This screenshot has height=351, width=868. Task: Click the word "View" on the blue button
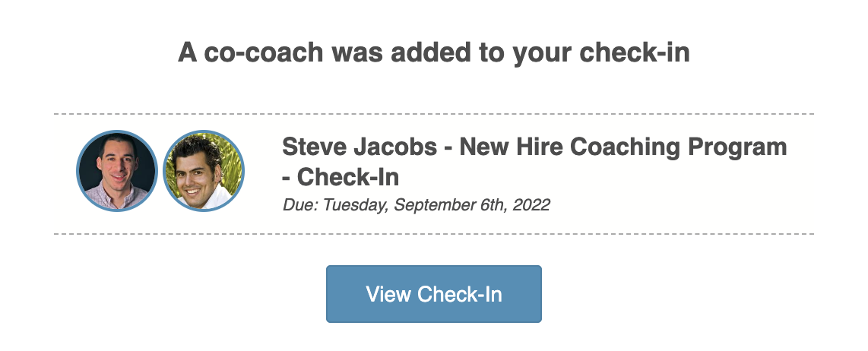tap(388, 294)
